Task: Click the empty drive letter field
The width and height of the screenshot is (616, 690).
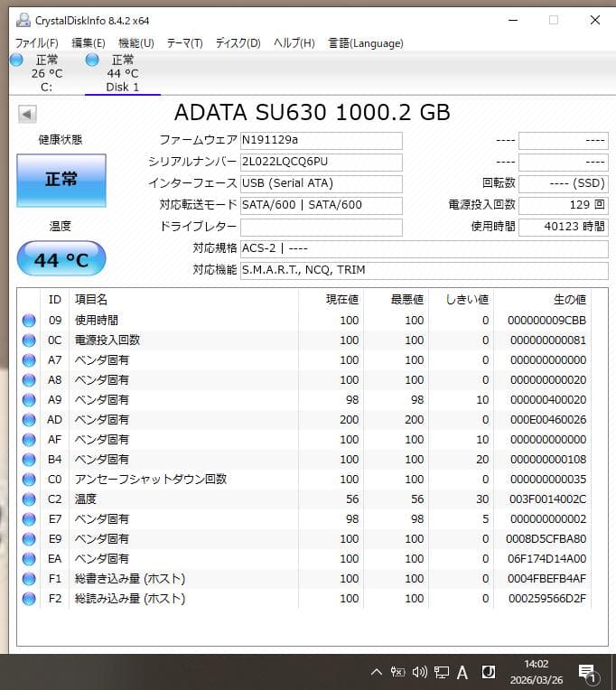Action: click(322, 227)
